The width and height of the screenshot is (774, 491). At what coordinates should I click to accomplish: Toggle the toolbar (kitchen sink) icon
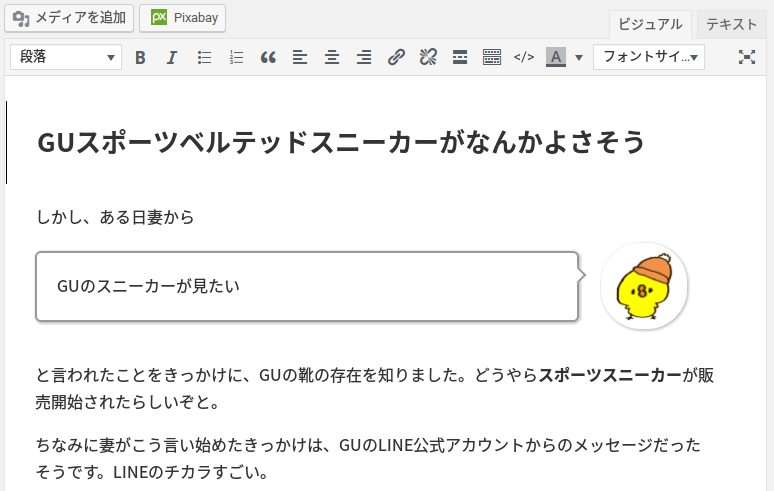coord(492,58)
